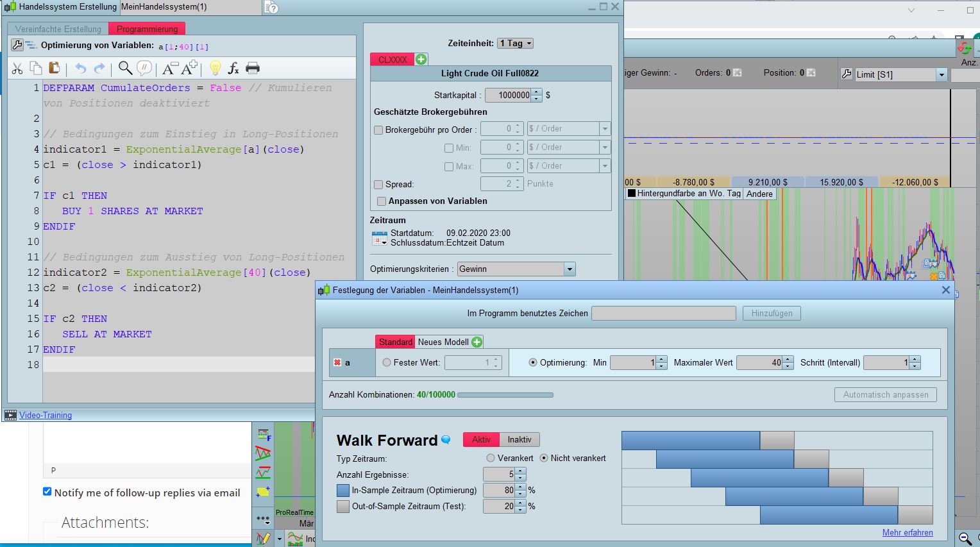
Task: Click the copy icon in code toolbar
Action: [x=36, y=68]
